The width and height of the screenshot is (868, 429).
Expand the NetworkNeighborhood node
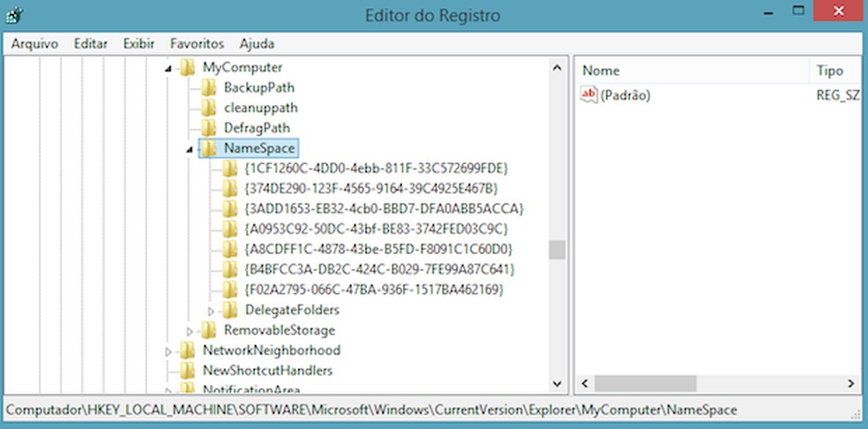[x=168, y=351]
